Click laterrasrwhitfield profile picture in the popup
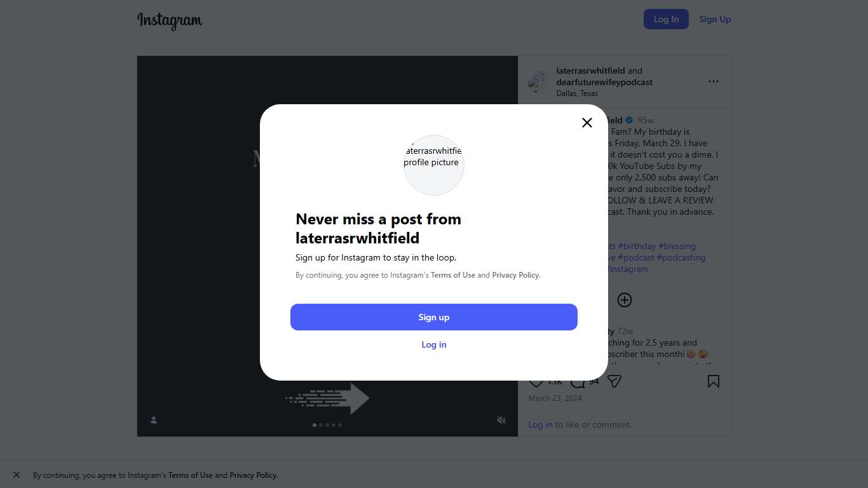This screenshot has width=868, height=488. point(434,165)
